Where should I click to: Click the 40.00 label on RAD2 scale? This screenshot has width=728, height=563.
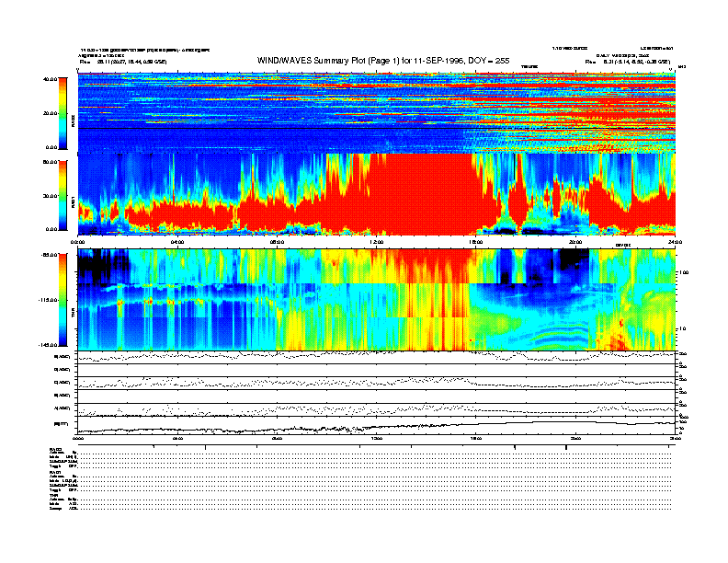50,79
